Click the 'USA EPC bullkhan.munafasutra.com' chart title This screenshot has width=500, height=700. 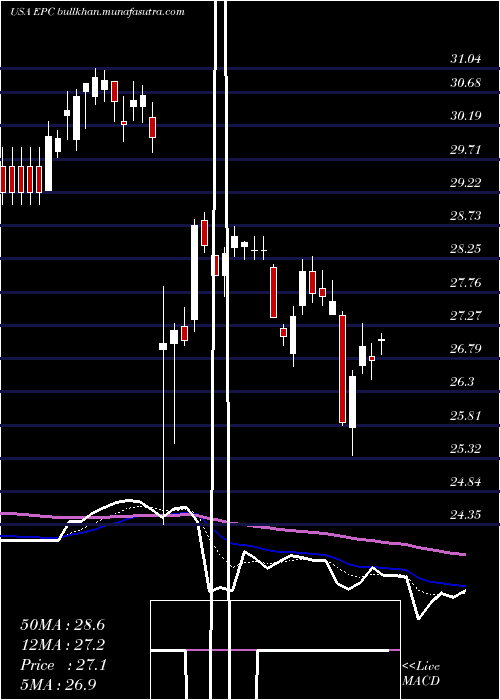coord(97,12)
